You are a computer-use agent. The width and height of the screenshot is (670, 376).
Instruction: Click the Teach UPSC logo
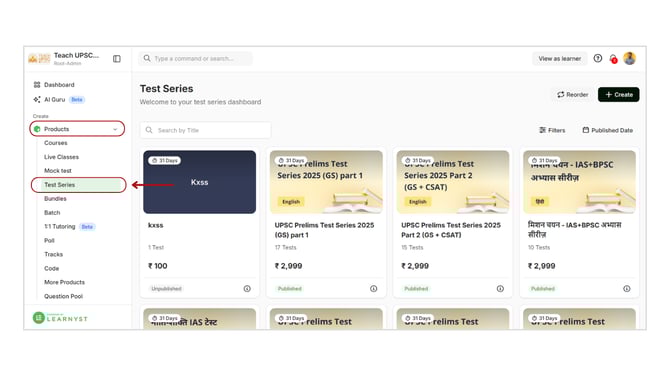click(x=39, y=59)
